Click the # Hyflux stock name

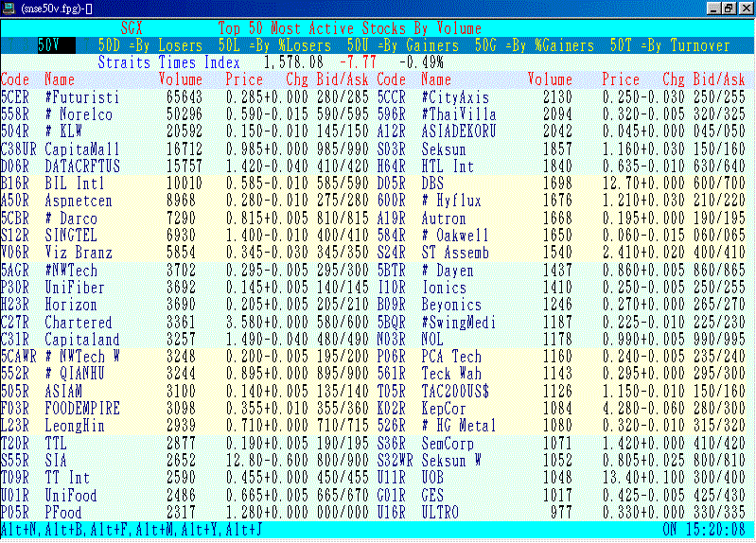pos(451,201)
